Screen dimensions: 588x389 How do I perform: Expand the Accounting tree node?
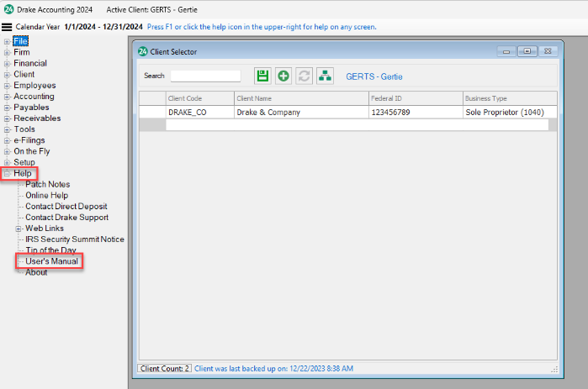(7, 97)
